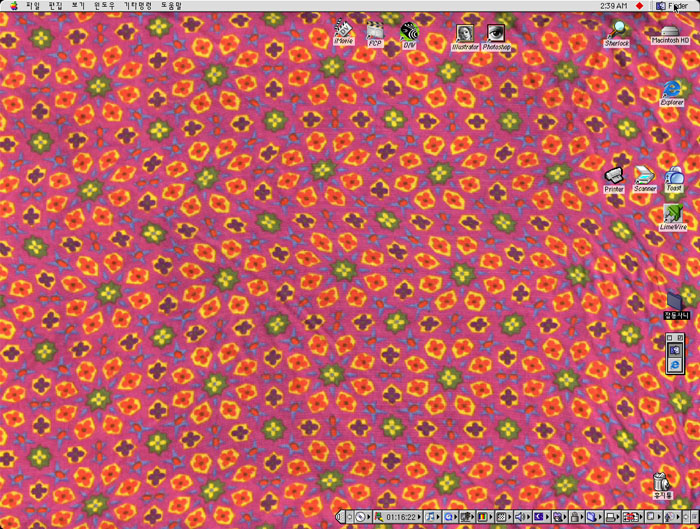Open the 파일 (File) menu

pos(33,6)
